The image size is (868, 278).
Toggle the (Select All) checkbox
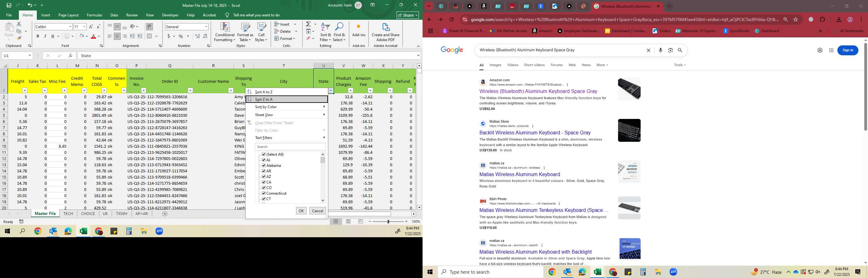click(264, 154)
